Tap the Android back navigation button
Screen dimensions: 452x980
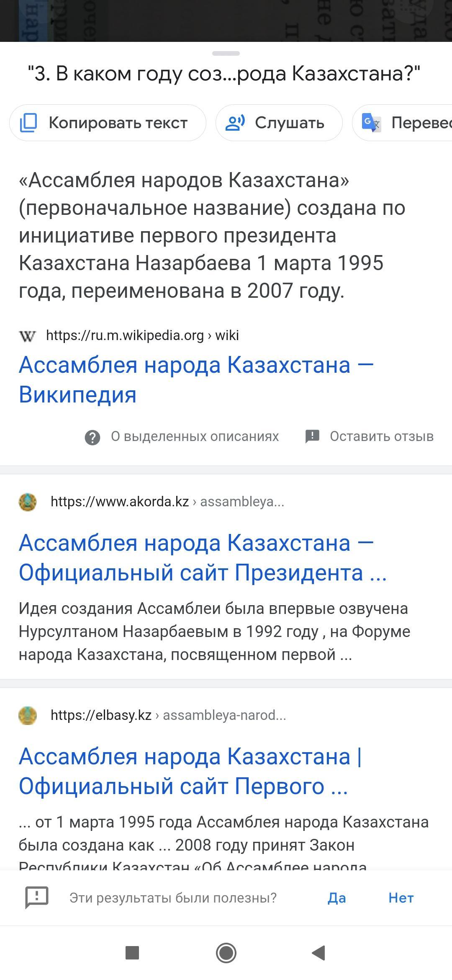coord(319,953)
